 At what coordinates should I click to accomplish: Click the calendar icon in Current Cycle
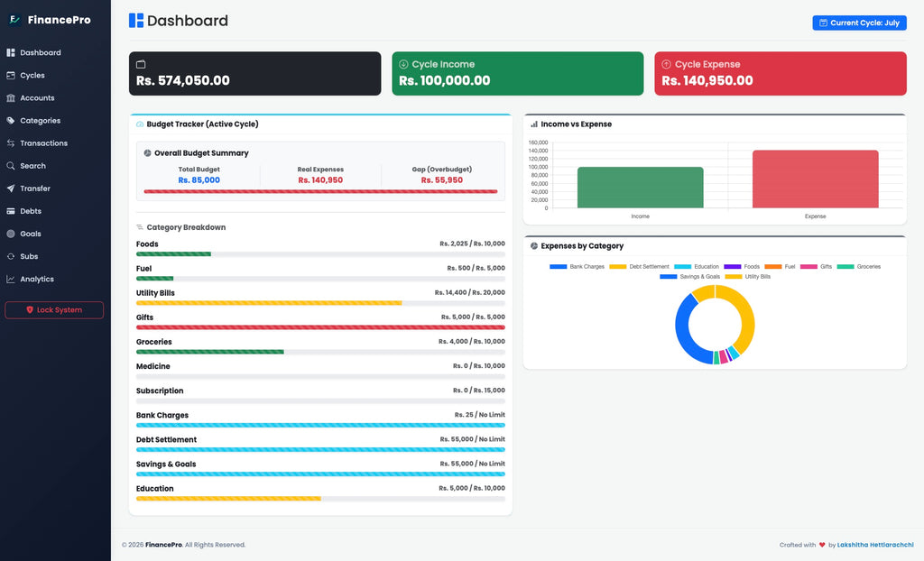point(823,23)
